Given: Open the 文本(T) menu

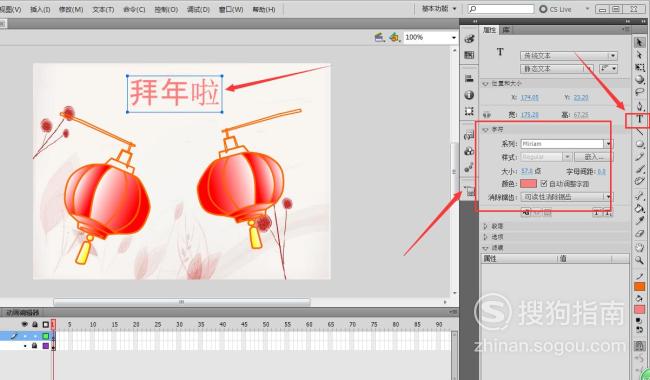Looking at the screenshot, I should pyautogui.click(x=103, y=9).
